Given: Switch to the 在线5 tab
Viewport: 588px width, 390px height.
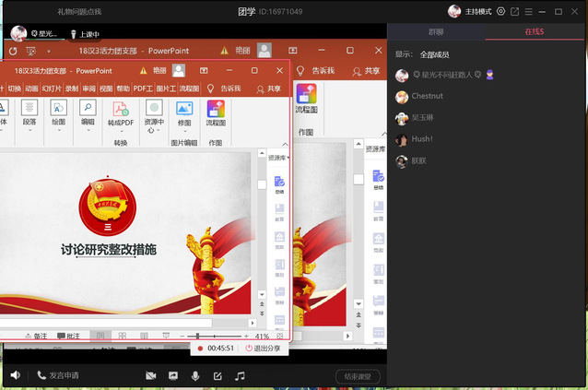Looking at the screenshot, I should 535,32.
